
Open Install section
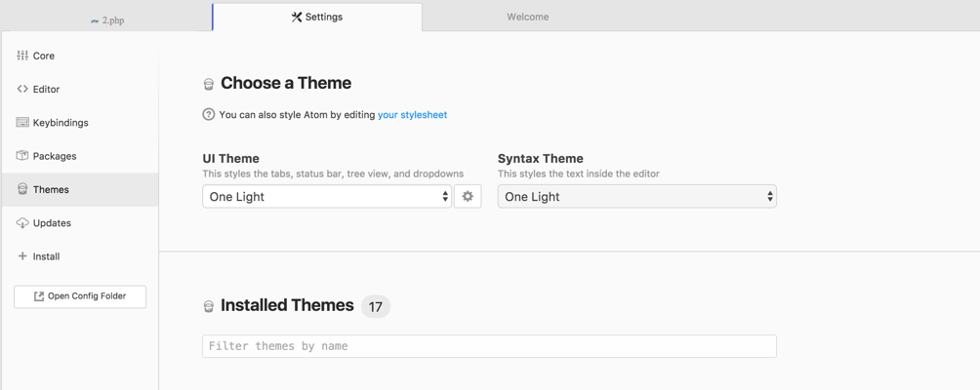click(x=80, y=256)
